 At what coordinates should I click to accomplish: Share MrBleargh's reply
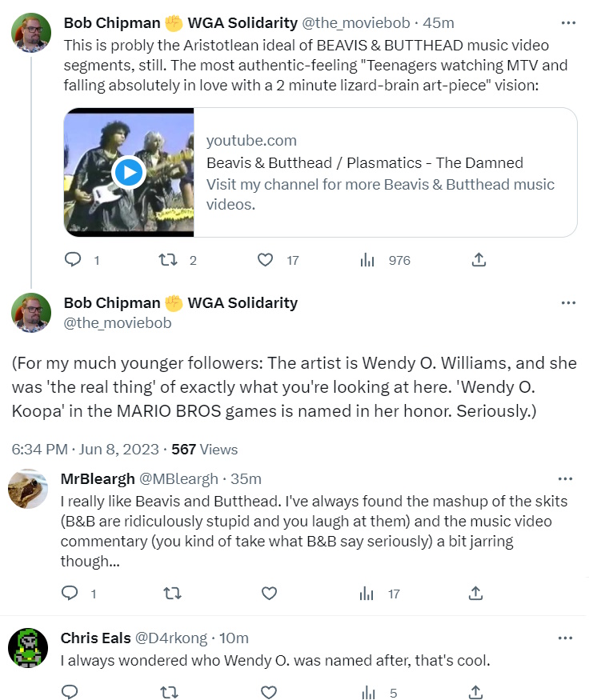(475, 594)
